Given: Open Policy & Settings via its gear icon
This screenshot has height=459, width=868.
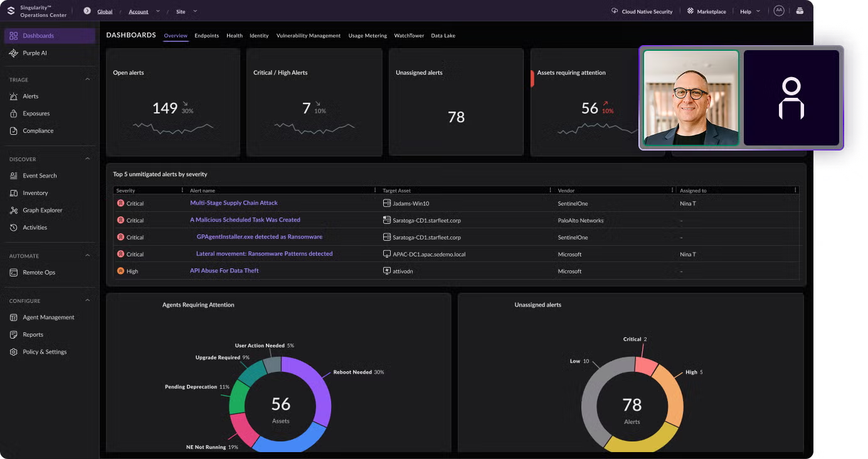Looking at the screenshot, I should click(14, 352).
